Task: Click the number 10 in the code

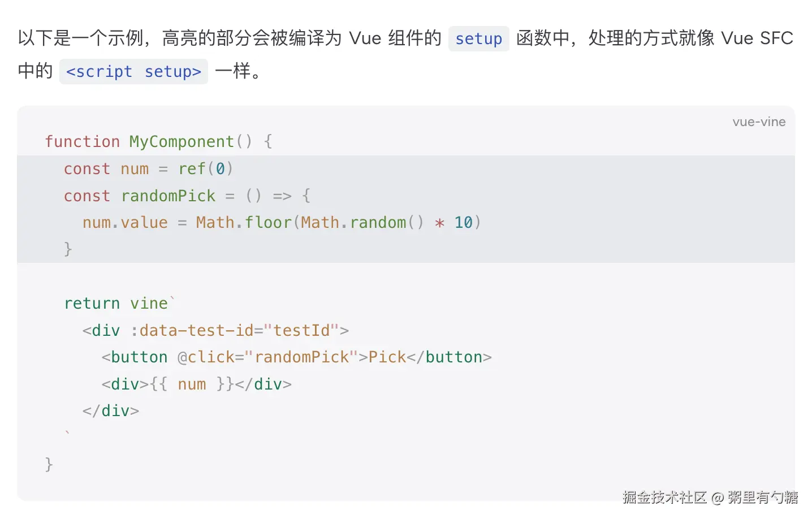Action: point(463,222)
